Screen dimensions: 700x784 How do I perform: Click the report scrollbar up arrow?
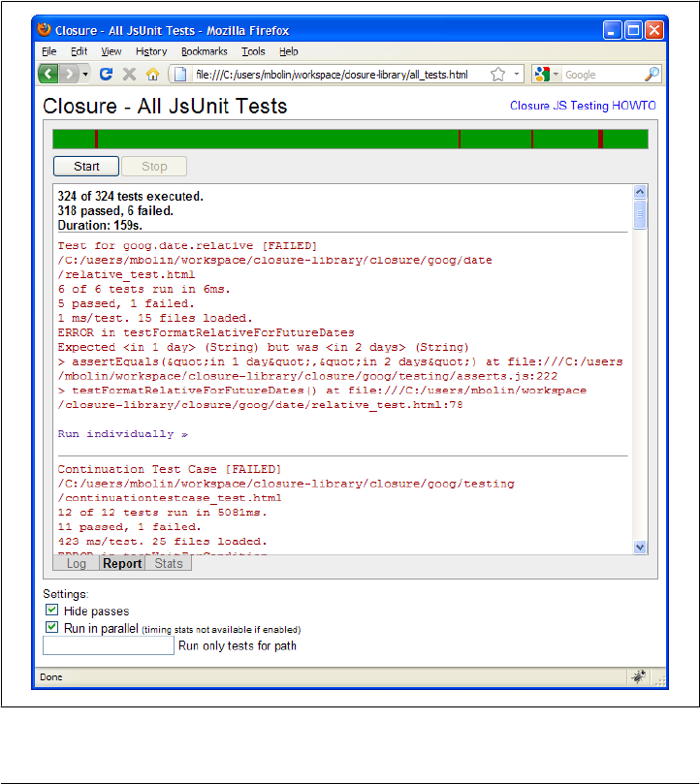click(640, 192)
